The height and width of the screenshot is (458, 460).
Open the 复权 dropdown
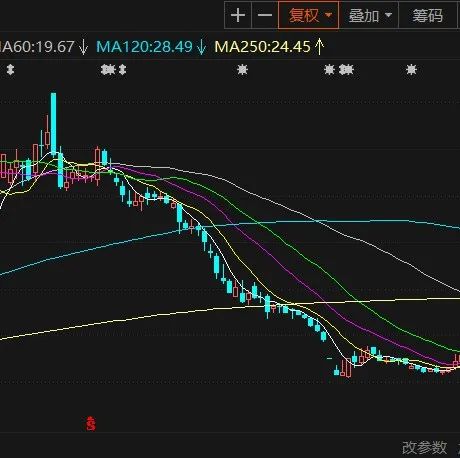pos(309,15)
